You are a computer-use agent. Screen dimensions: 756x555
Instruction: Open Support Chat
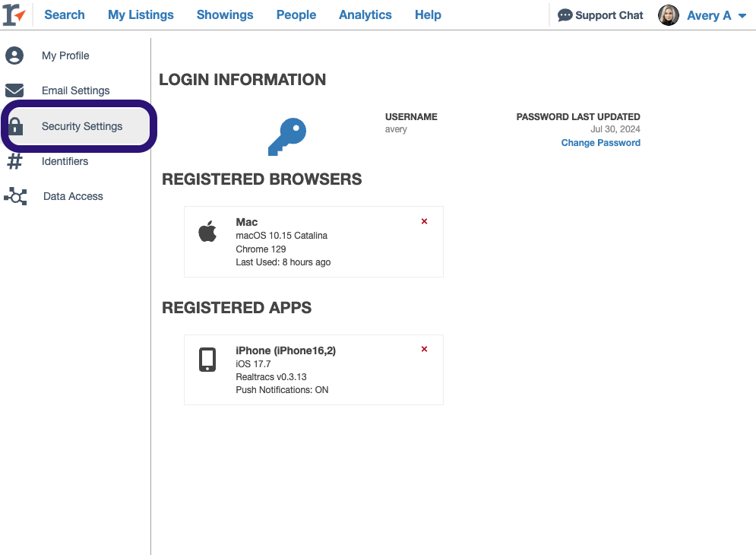[x=599, y=14]
